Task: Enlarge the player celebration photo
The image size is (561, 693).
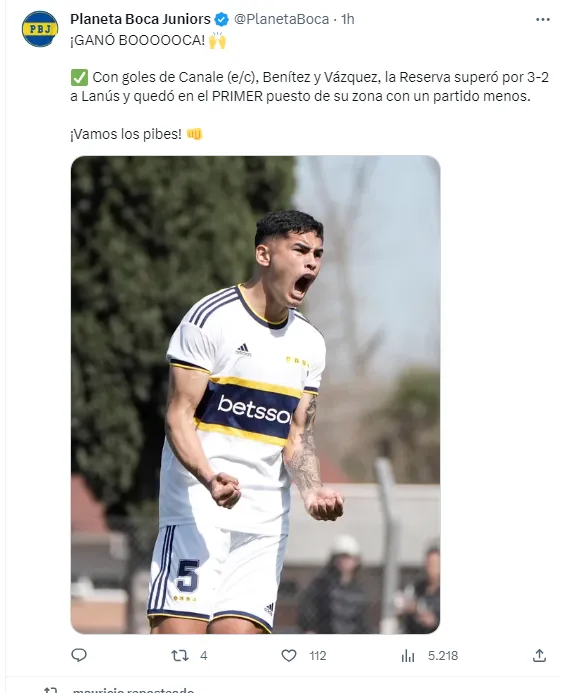Action: 255,394
